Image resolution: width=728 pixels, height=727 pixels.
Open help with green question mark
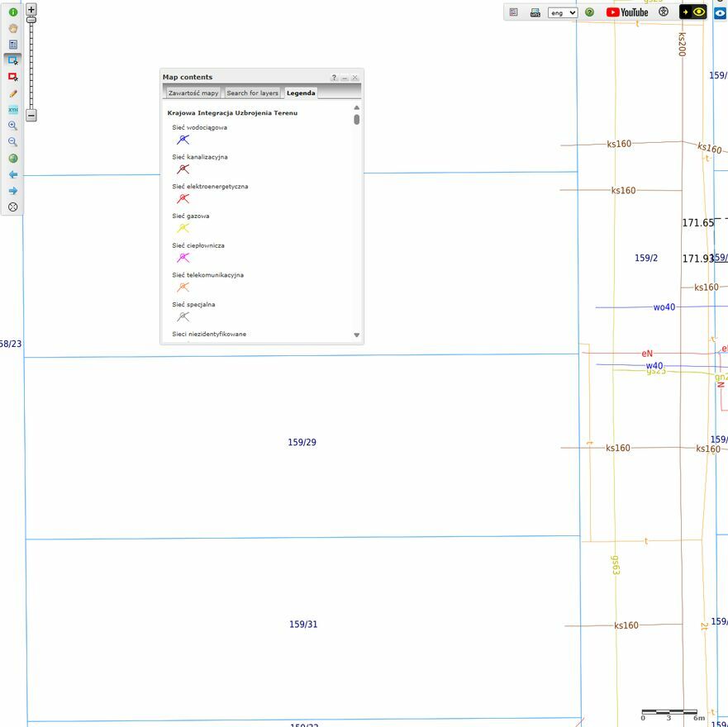pyautogui.click(x=590, y=12)
